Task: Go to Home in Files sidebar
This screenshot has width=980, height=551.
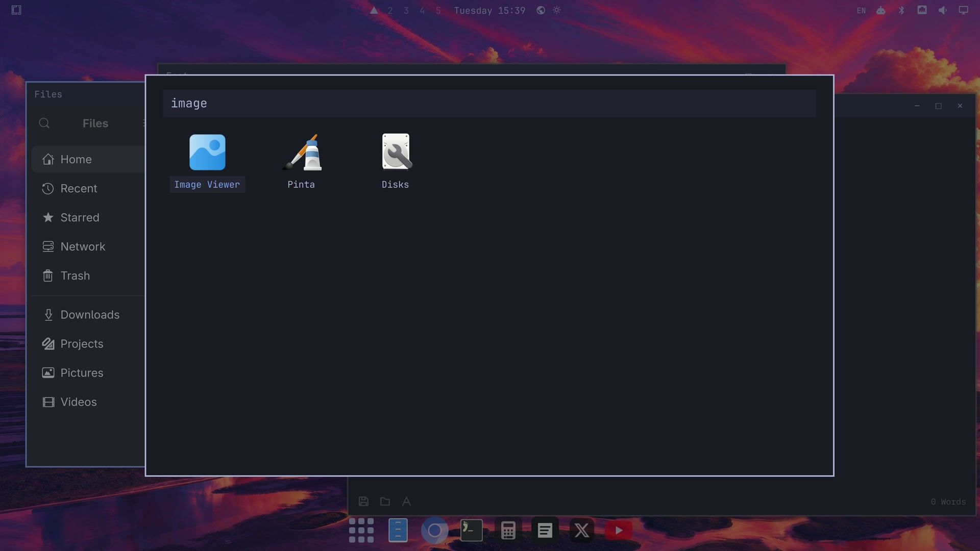Action: 88,159
